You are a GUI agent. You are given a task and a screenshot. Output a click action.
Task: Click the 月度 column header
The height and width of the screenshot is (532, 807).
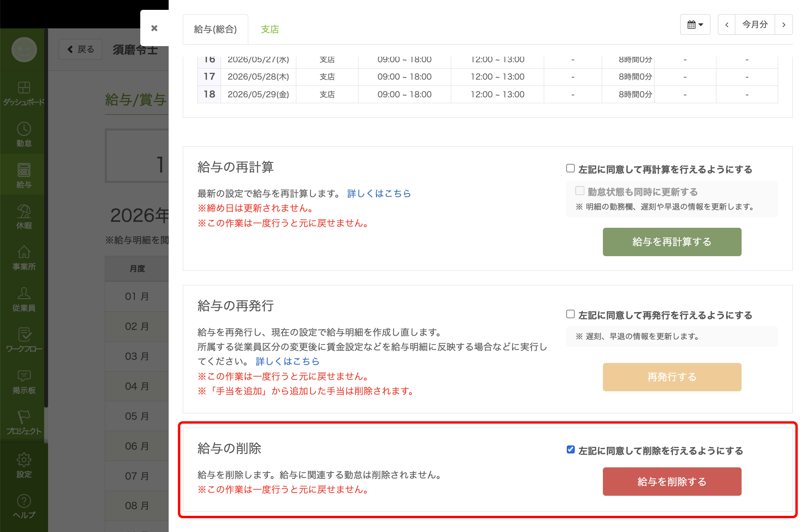click(x=137, y=269)
